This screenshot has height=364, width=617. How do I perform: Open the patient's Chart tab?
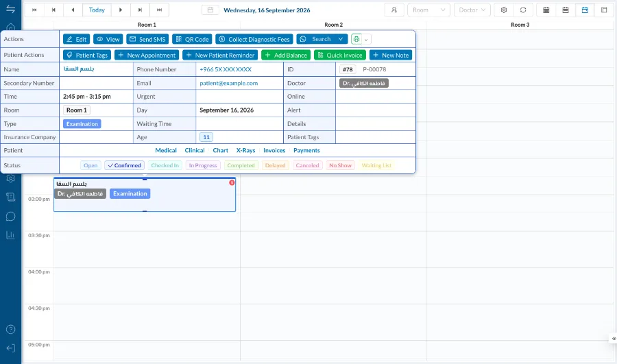(x=220, y=150)
